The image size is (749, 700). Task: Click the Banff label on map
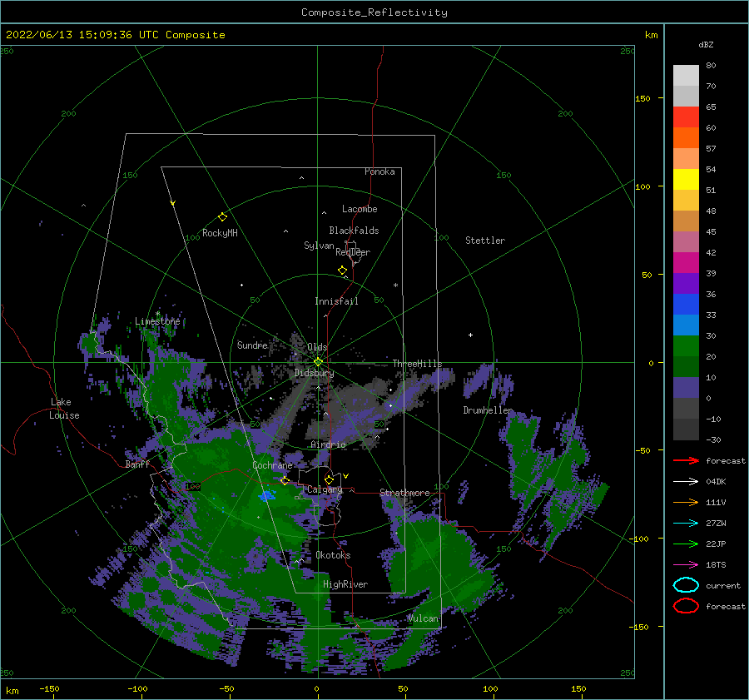(x=137, y=464)
